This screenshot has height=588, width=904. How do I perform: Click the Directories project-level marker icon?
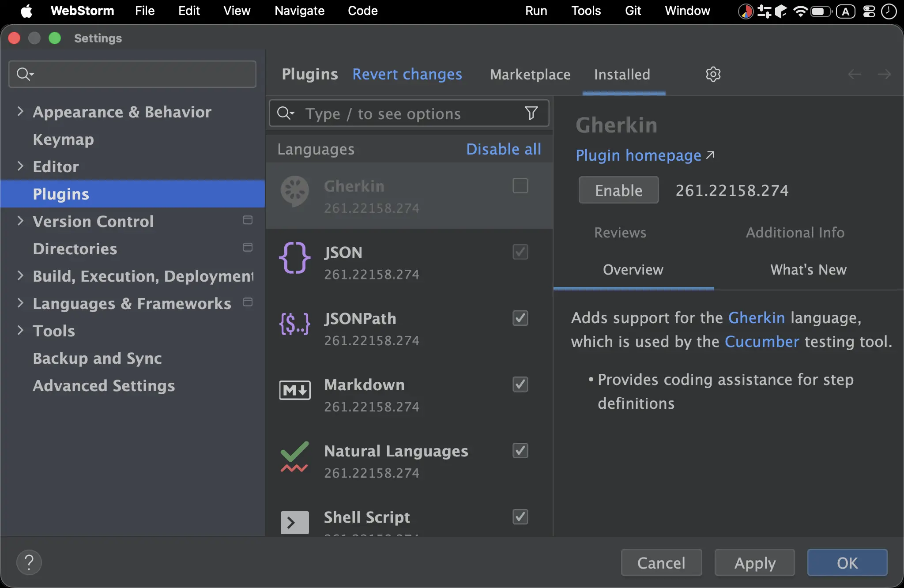pyautogui.click(x=248, y=247)
